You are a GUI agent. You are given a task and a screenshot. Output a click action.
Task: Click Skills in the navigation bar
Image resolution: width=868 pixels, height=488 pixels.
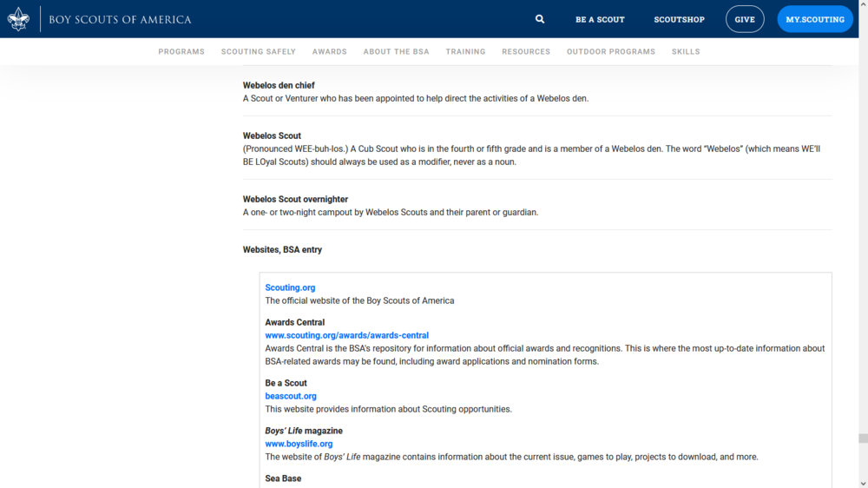click(686, 52)
